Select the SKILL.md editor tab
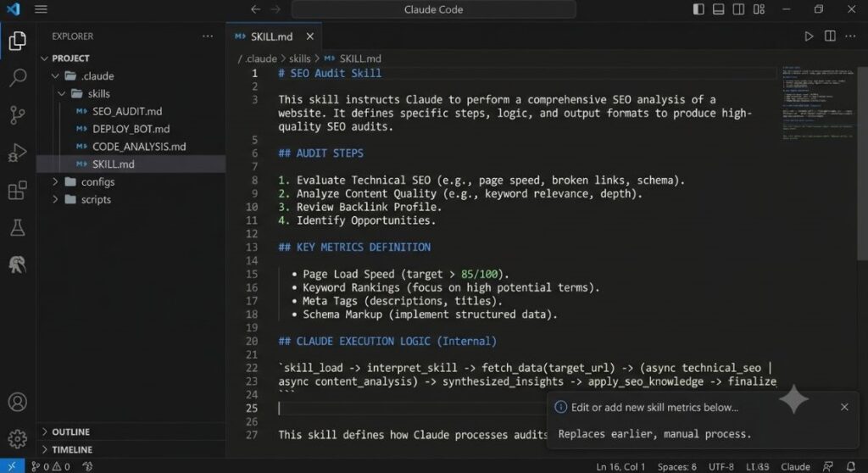The height and width of the screenshot is (473, 868). tap(274, 36)
